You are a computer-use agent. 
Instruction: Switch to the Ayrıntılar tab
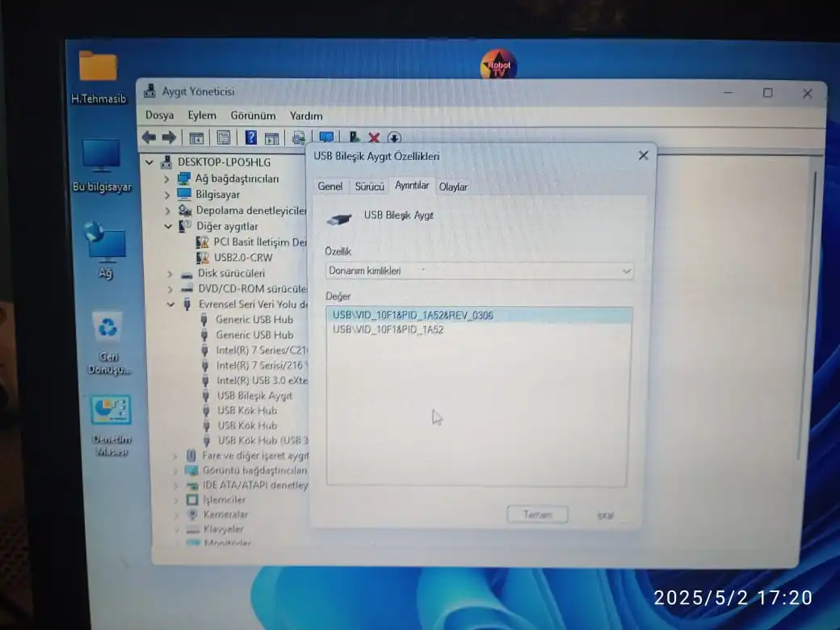pos(412,185)
